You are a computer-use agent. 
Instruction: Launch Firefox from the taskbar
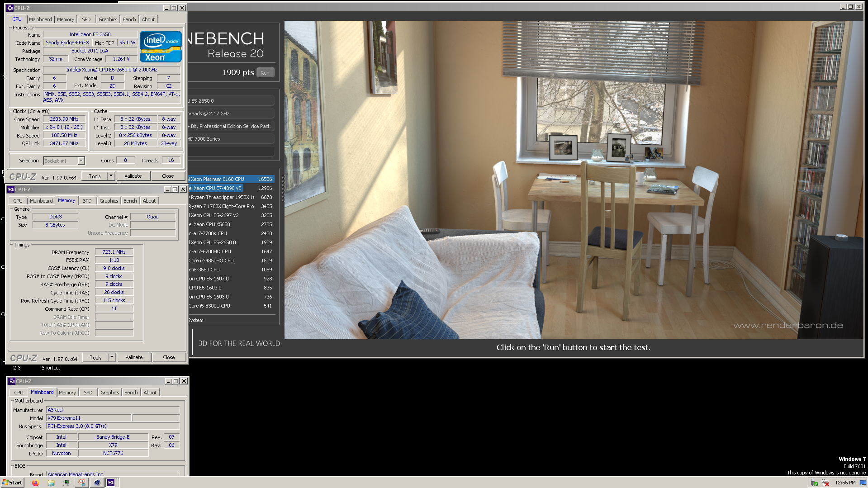(35, 483)
